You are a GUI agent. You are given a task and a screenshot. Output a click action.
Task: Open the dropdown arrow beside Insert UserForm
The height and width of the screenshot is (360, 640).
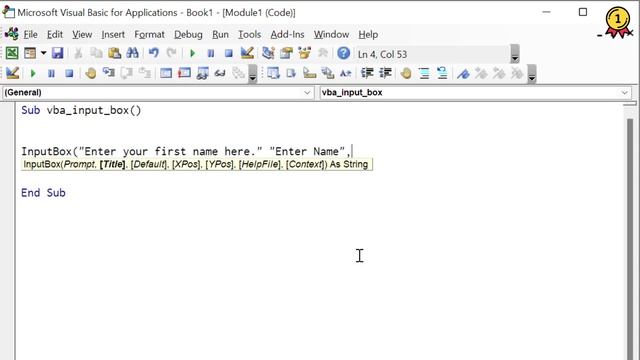(43, 53)
